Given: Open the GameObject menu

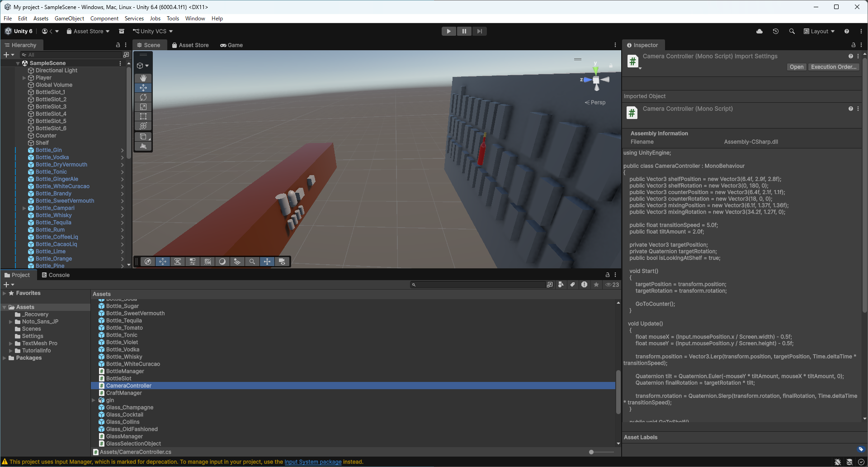Looking at the screenshot, I should pyautogui.click(x=69, y=19).
